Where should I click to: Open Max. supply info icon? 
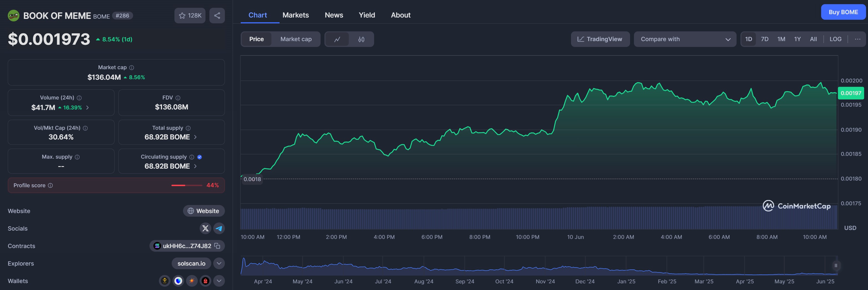pos(77,157)
